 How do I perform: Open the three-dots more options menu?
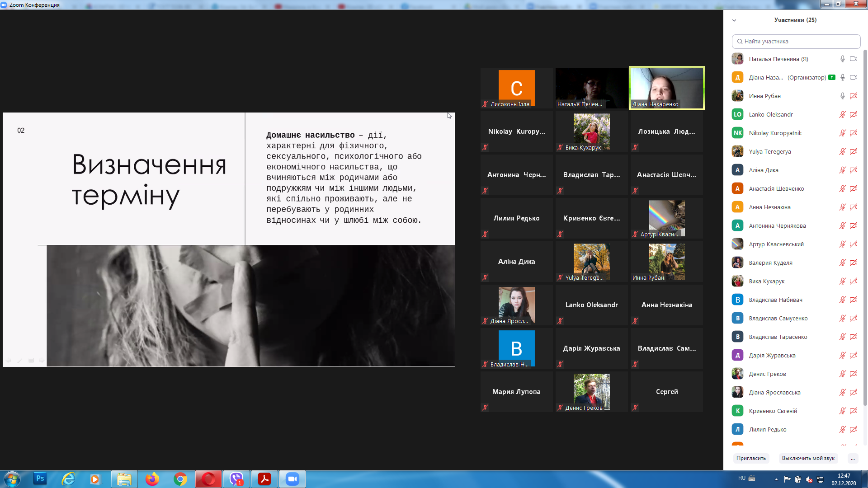coord(853,458)
